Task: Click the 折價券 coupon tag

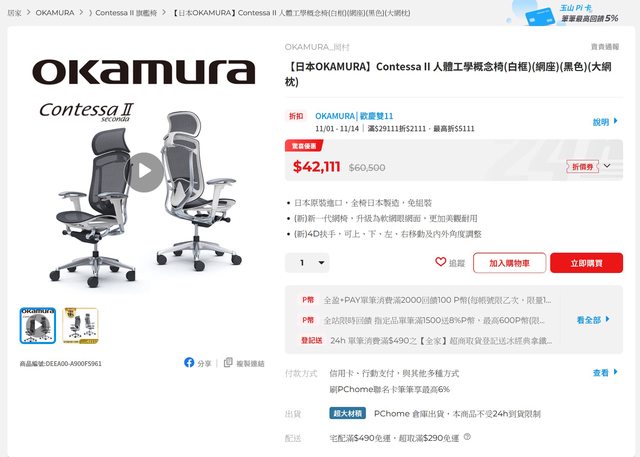Action: click(582, 166)
